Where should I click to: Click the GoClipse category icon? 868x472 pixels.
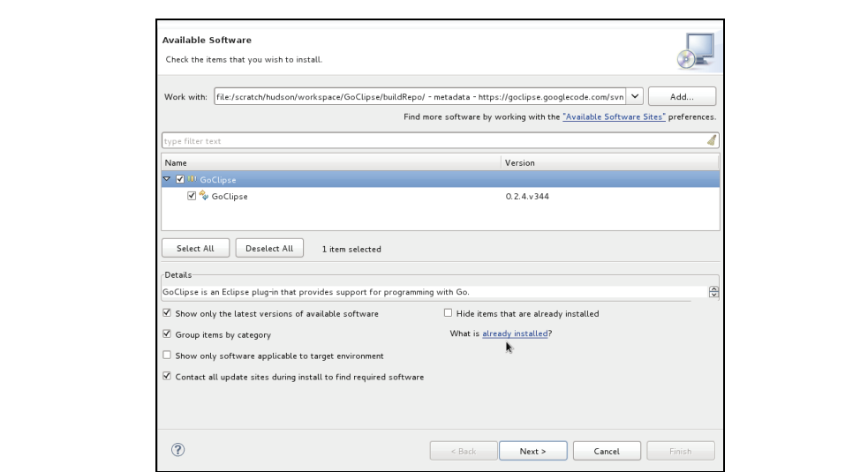coord(192,179)
